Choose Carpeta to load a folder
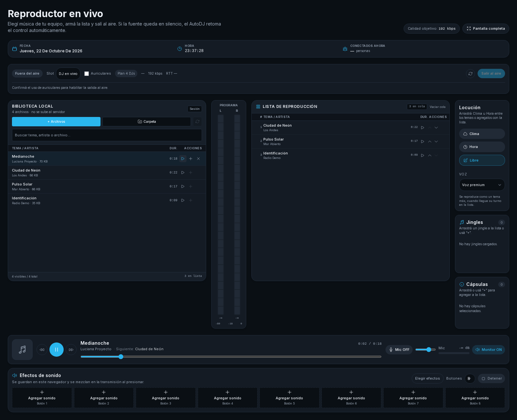The height and width of the screenshot is (420, 517). click(x=147, y=121)
